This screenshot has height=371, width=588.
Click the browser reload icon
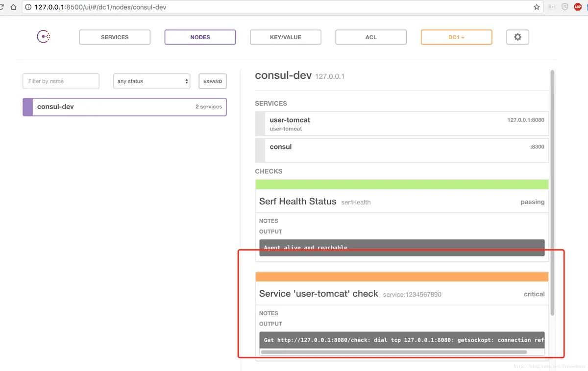2,7
